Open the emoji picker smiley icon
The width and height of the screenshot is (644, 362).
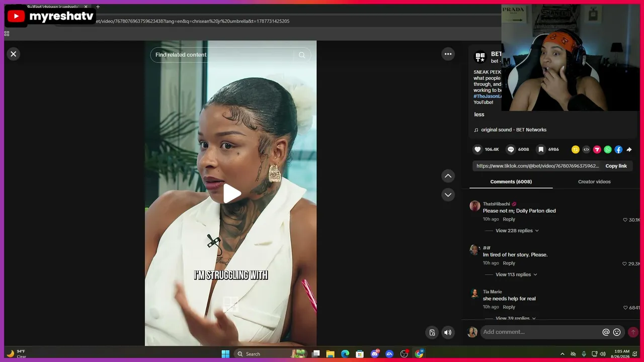point(617,332)
